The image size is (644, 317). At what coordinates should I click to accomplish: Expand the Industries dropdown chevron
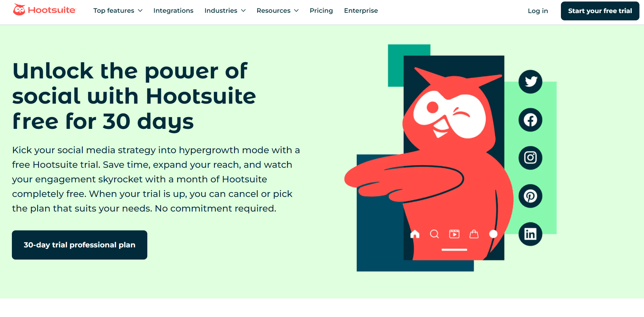[x=243, y=11]
